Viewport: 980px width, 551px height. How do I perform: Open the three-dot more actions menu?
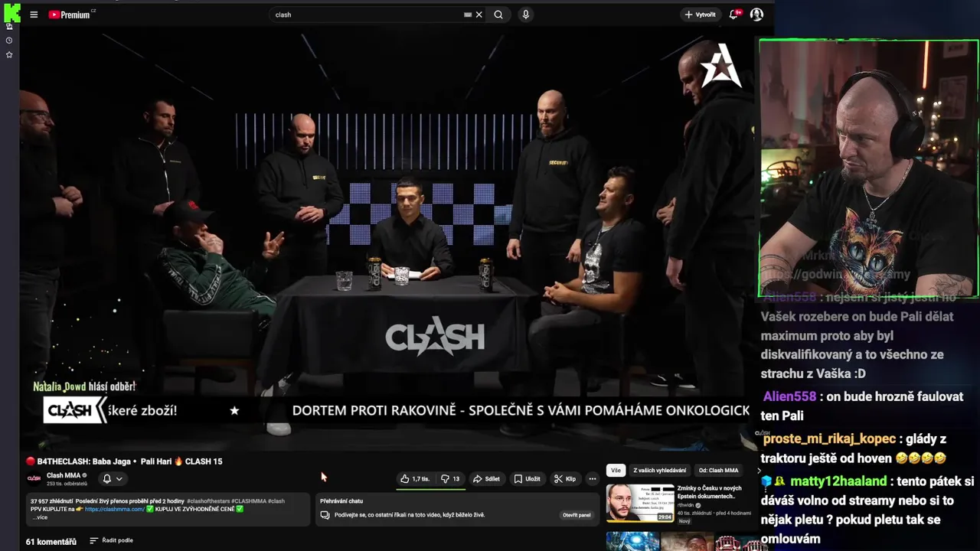[592, 479]
